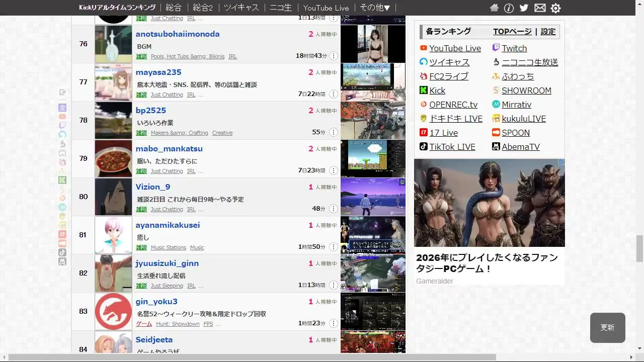
Task: Open the three-dot menu for gin_yoku3
Action: coord(334,323)
